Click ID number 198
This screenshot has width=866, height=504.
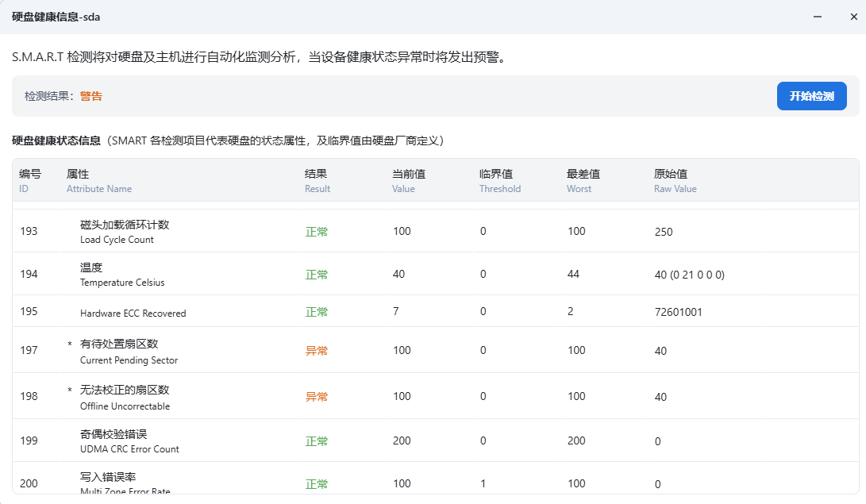[29, 396]
